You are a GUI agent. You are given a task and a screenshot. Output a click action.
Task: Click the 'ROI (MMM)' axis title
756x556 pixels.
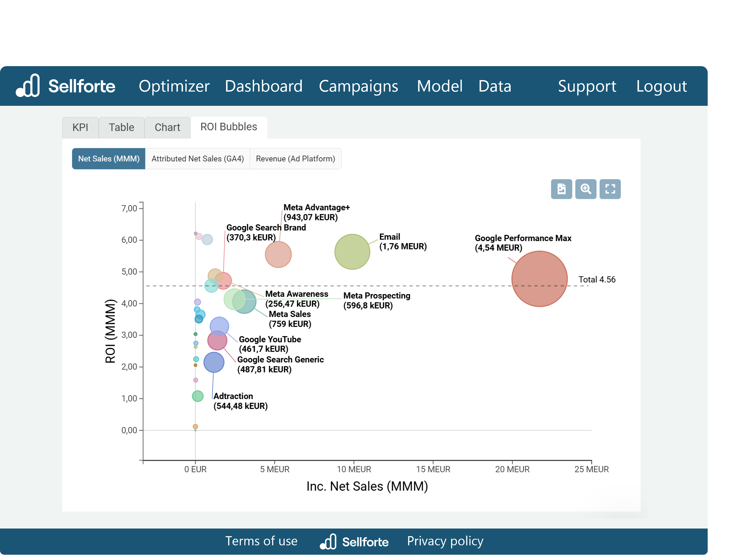110,331
